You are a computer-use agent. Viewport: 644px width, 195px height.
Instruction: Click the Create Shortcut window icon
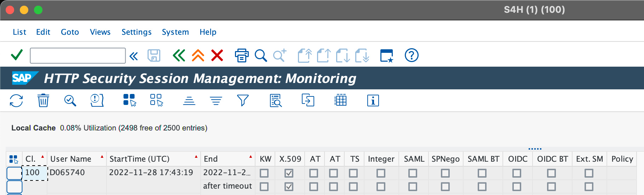click(x=387, y=56)
